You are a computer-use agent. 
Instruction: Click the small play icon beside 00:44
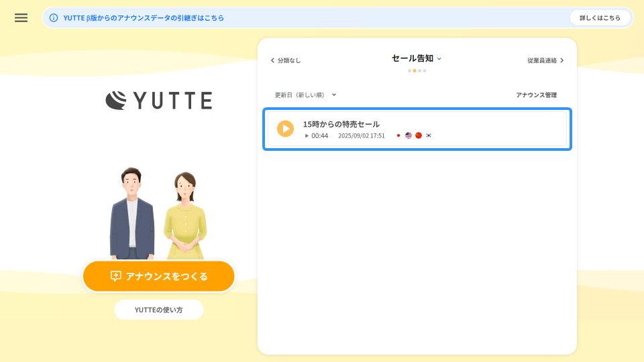coord(307,135)
